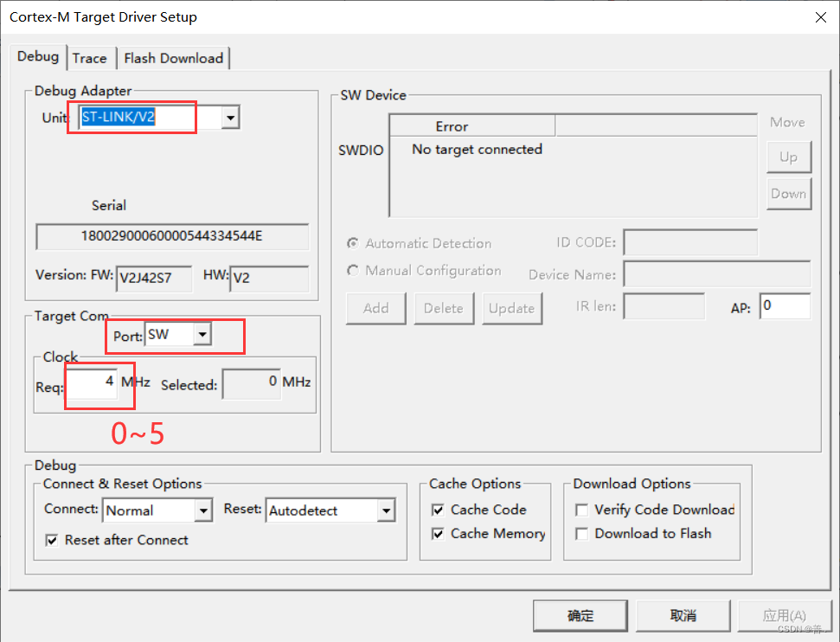This screenshot has height=642, width=840.
Task: Choose Manual Configuration mode
Action: [x=353, y=271]
